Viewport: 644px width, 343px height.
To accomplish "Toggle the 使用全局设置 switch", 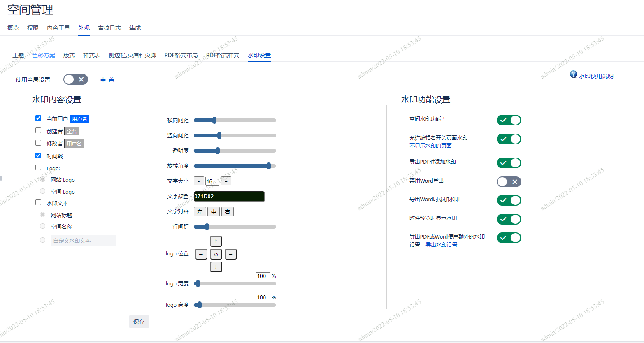I will 76,79.
